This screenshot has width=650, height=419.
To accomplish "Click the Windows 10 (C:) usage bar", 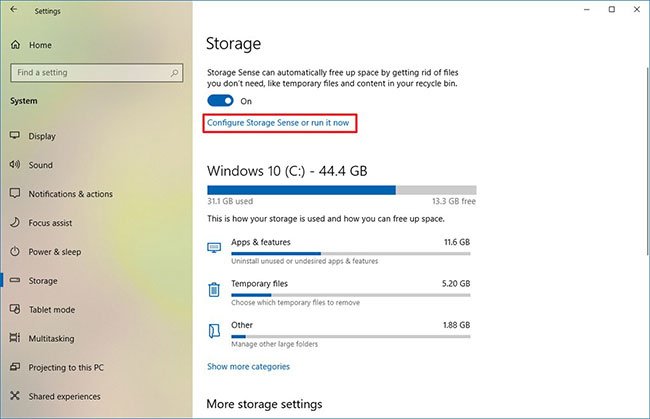I will pyautogui.click(x=341, y=189).
